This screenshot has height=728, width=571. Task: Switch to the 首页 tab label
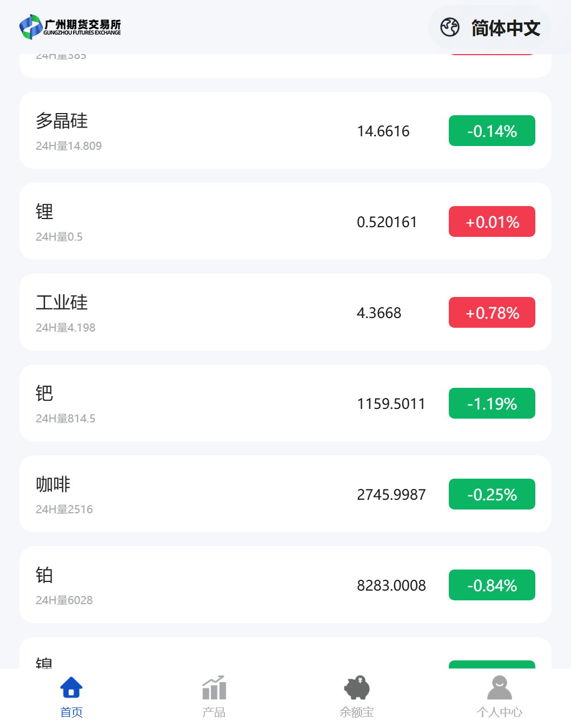click(x=71, y=712)
